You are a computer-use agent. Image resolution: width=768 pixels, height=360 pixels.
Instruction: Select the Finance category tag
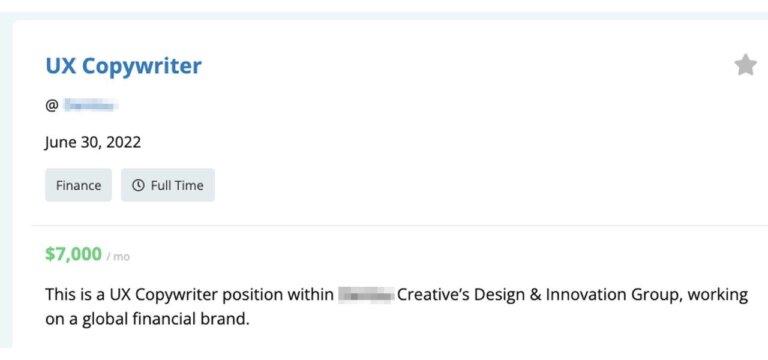click(x=78, y=185)
